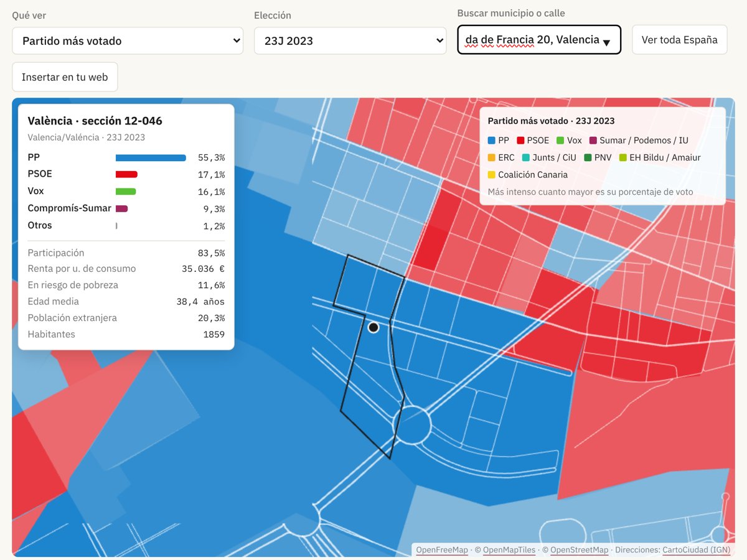747x560 pixels.
Task: Click the 'Otros' row label
Action: point(40,225)
